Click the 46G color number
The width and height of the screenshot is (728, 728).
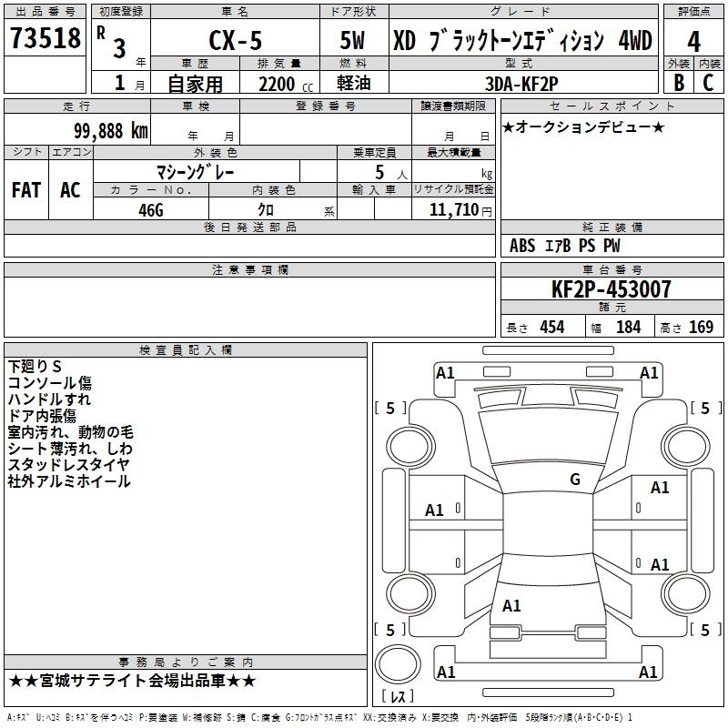(x=151, y=208)
